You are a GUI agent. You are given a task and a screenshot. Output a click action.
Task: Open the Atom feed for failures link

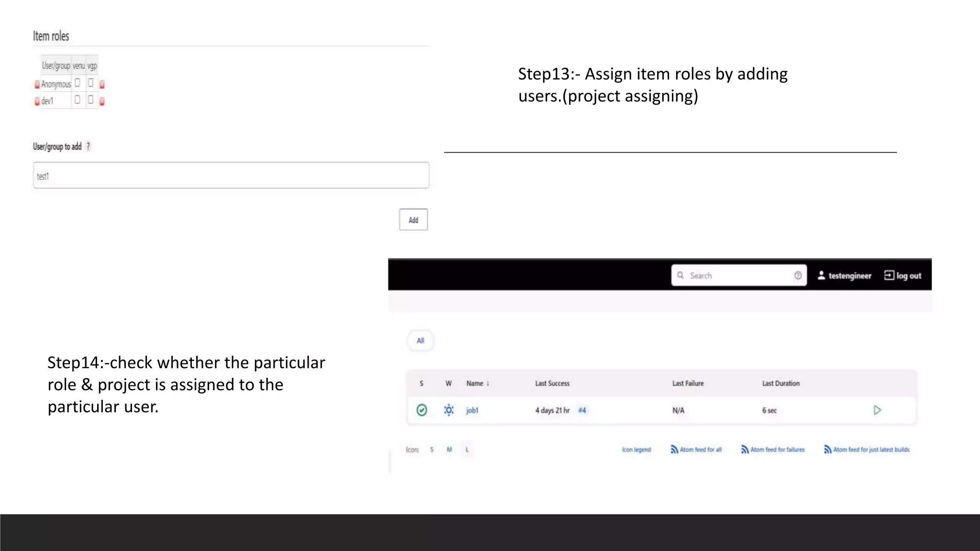(778, 450)
